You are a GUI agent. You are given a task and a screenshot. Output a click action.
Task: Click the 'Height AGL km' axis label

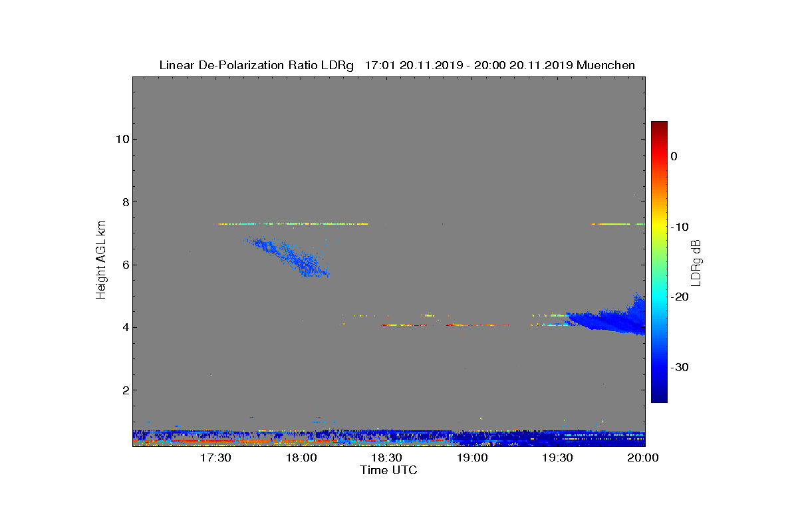(101, 261)
